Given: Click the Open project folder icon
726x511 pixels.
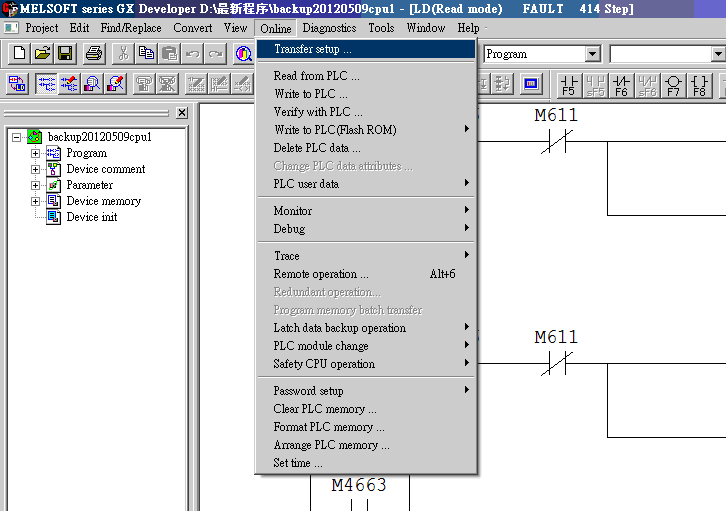Looking at the screenshot, I should (x=42, y=53).
